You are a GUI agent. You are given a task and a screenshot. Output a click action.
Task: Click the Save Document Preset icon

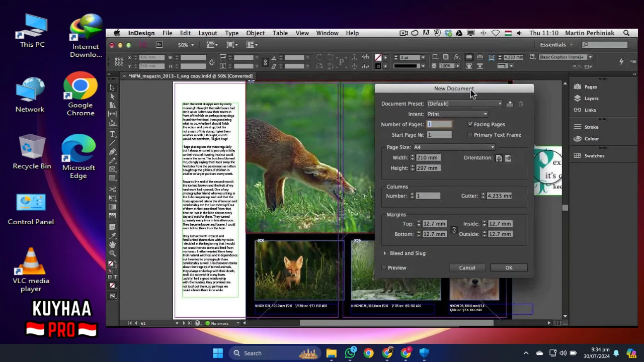pos(510,104)
